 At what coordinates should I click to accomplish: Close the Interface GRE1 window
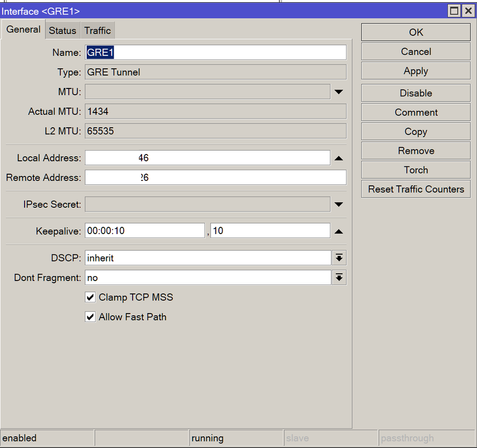469,11
